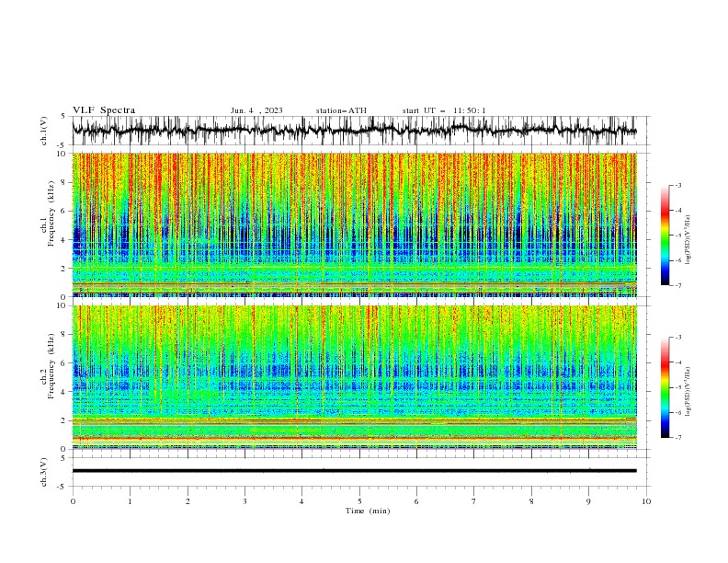Viewport: 728px width, 563px height.
Task: Click the time axis tick label "8"
Action: pos(531,501)
